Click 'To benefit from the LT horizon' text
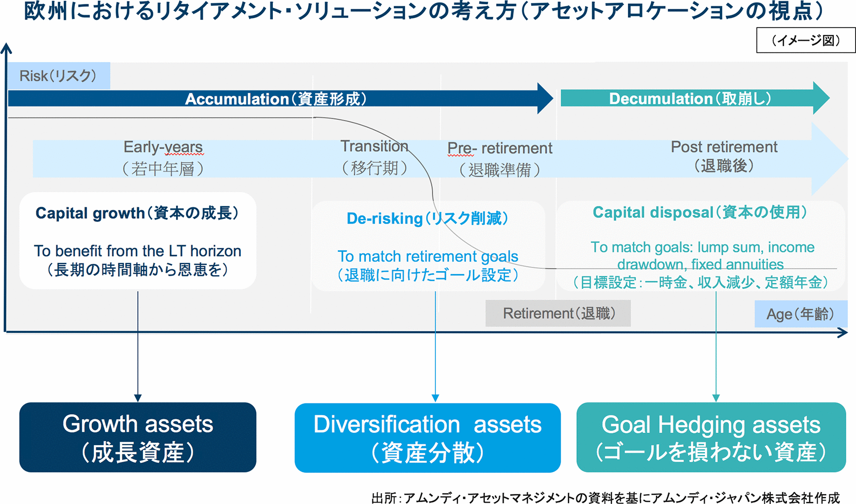 click(x=138, y=251)
